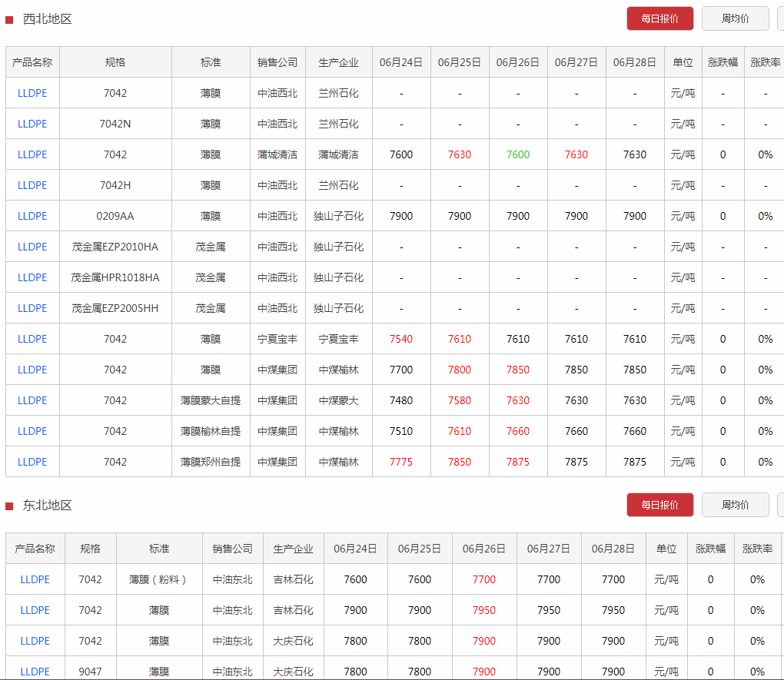The image size is (784, 680).
Task: Select 茂金属EZP2010HA specification cell
Action: (115, 247)
